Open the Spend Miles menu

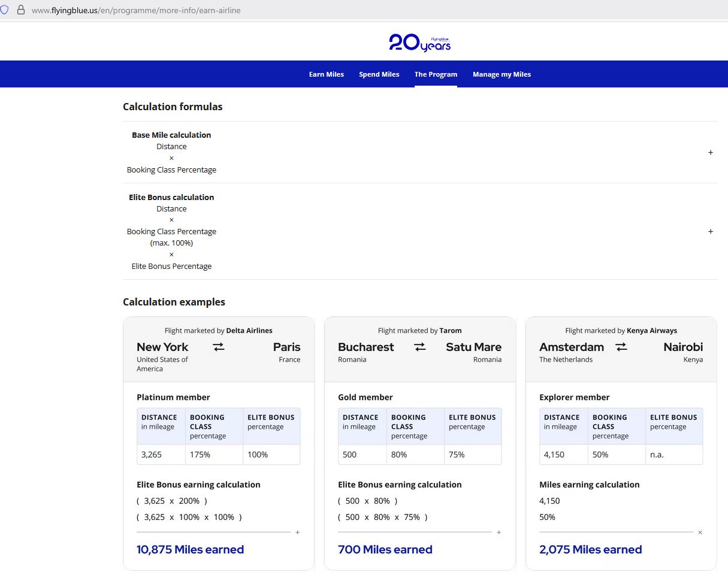(379, 74)
